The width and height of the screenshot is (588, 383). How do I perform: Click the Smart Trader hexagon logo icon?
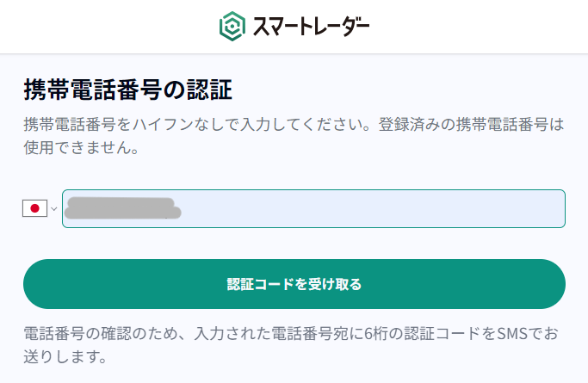pyautogui.click(x=232, y=27)
